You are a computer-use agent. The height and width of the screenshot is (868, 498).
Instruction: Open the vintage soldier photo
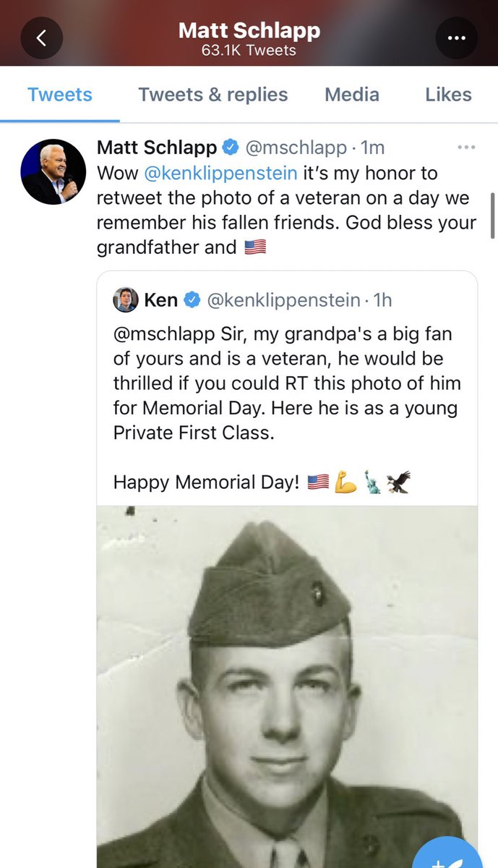(288, 686)
